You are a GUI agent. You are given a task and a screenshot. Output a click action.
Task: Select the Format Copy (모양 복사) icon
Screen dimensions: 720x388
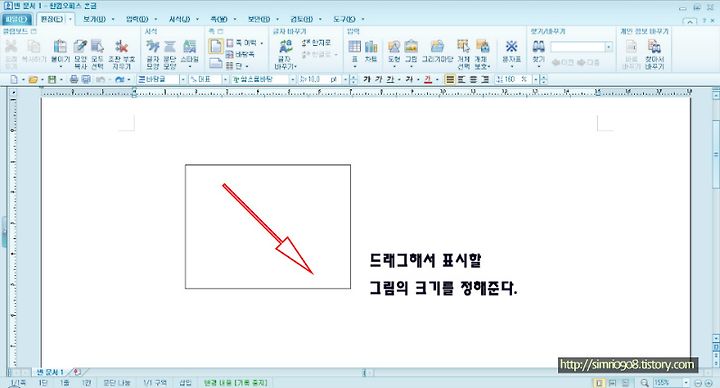coord(80,47)
